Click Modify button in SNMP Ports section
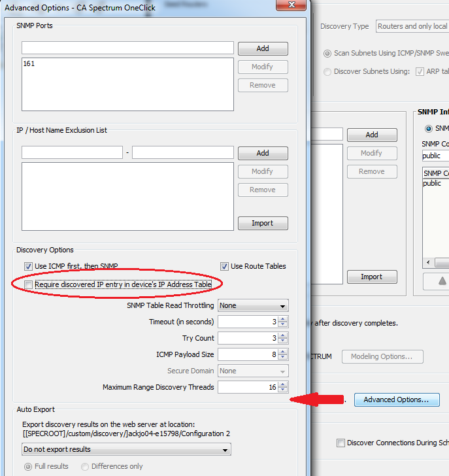449x476 pixels. (263, 67)
